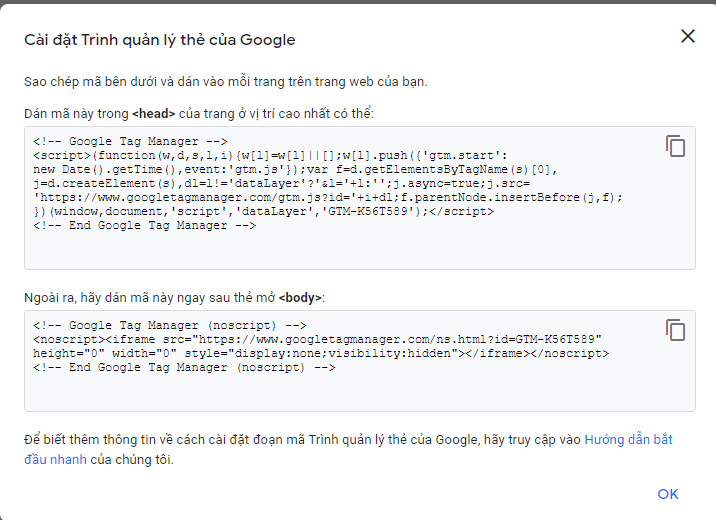This screenshot has height=520, width=716.
Task: Confirm the dialog with the OK button
Action: [668, 494]
